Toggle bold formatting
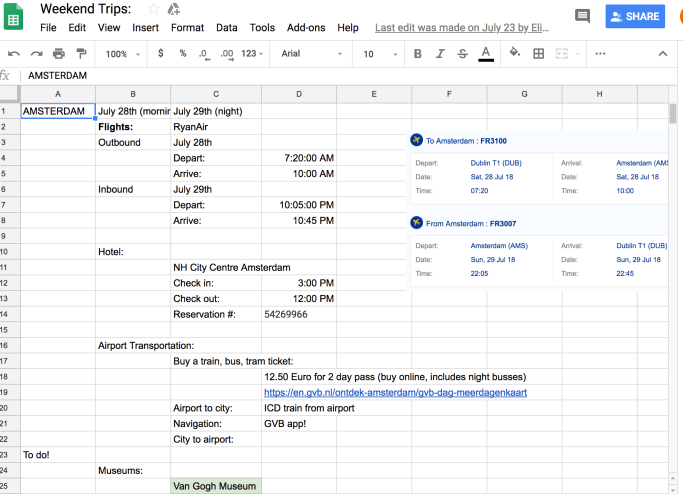683x494 pixels. coord(417,54)
